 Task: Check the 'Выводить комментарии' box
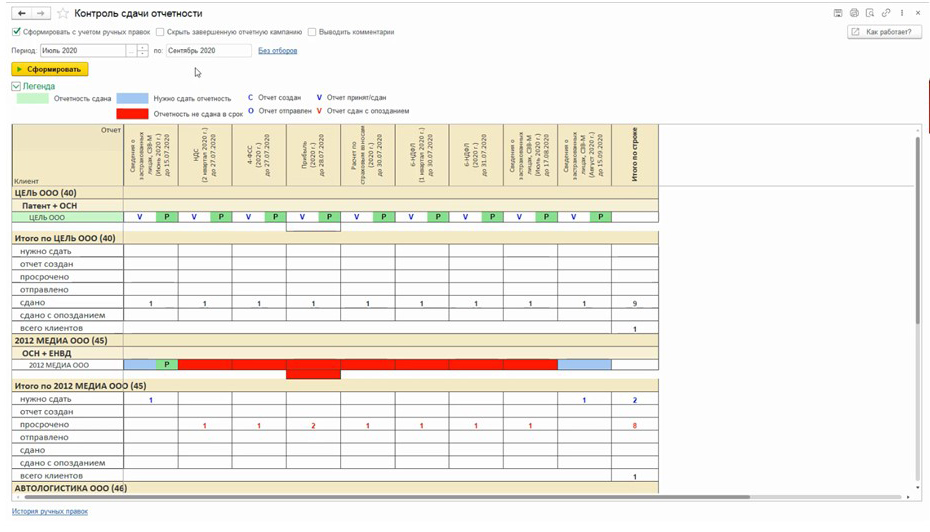tap(312, 32)
